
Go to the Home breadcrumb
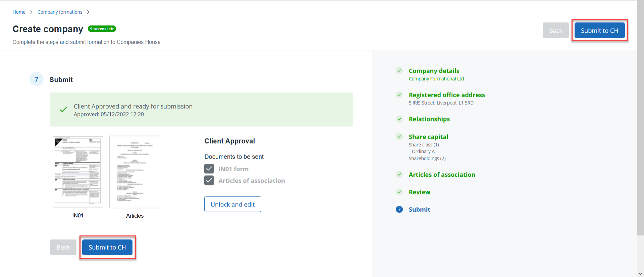pyautogui.click(x=19, y=12)
